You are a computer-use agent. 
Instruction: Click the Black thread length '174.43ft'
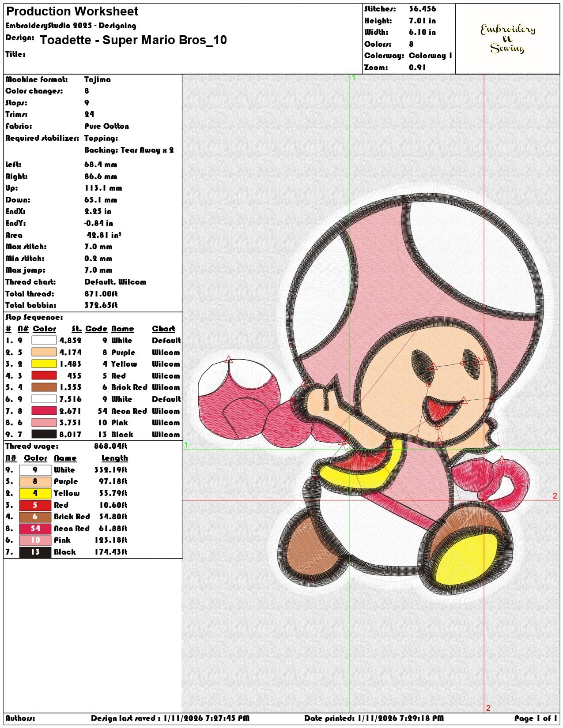[x=111, y=552]
